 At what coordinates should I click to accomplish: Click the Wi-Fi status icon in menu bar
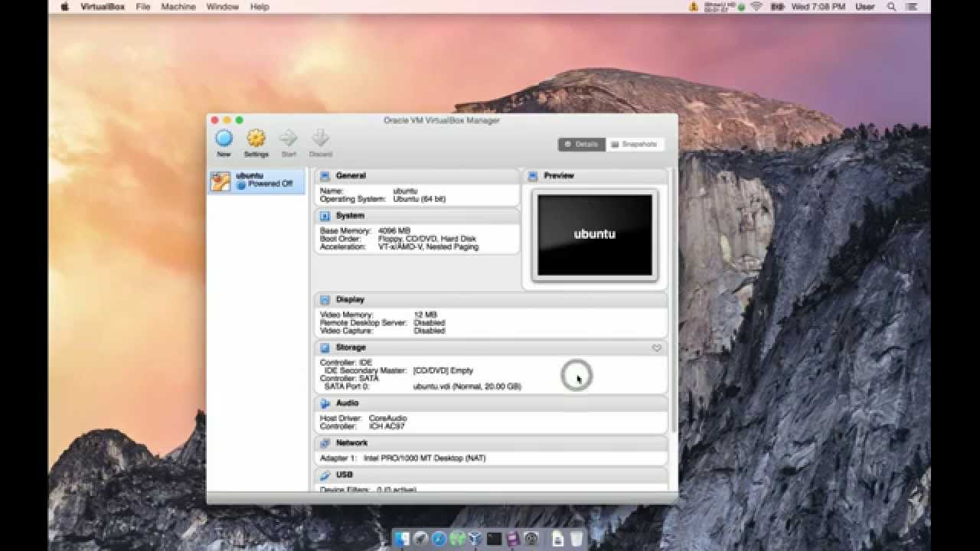coord(757,7)
